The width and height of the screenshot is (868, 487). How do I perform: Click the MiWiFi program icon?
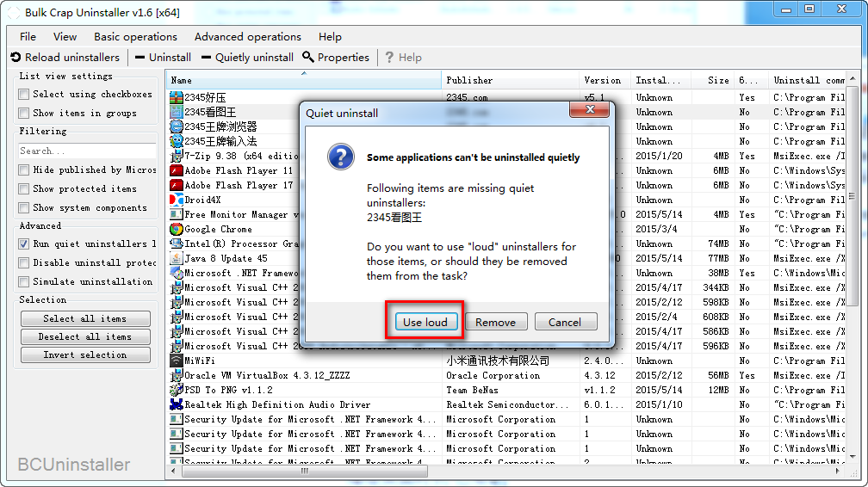point(177,361)
